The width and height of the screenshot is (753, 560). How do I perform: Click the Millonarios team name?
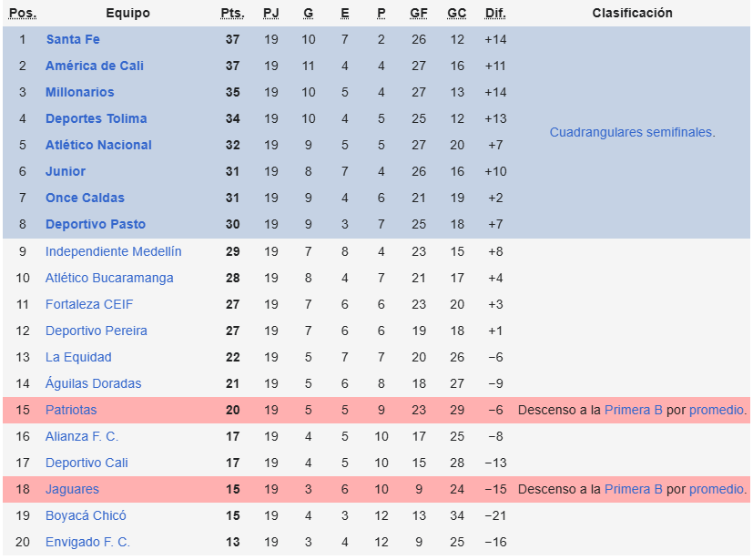coord(80,92)
